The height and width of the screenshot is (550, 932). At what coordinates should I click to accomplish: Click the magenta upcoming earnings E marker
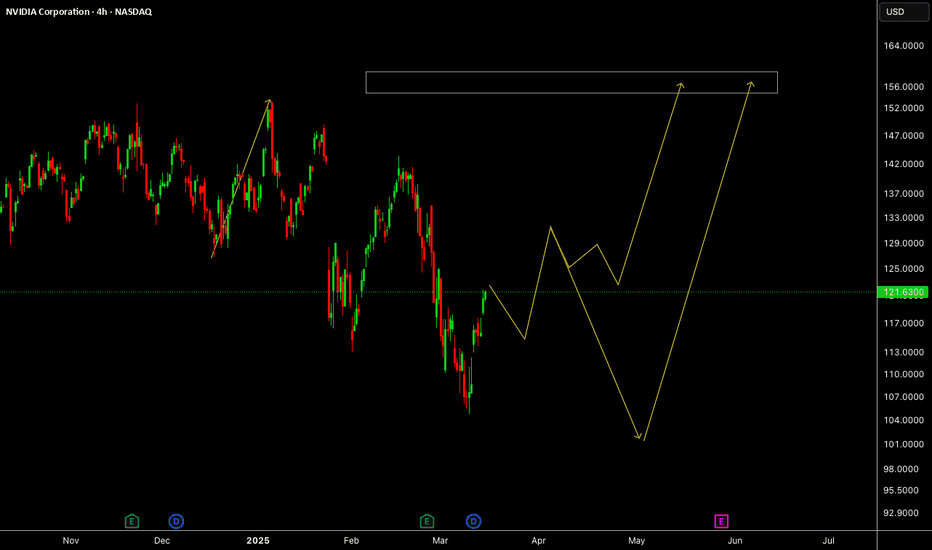coord(721,521)
